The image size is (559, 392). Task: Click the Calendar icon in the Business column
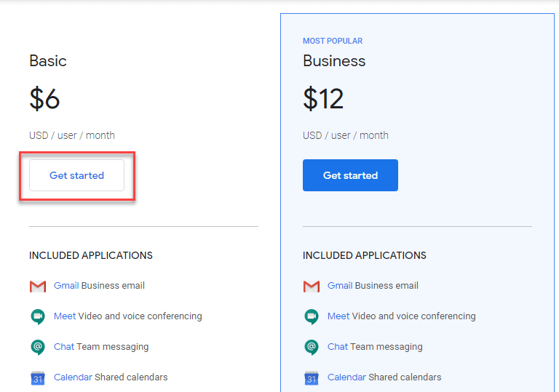312,377
